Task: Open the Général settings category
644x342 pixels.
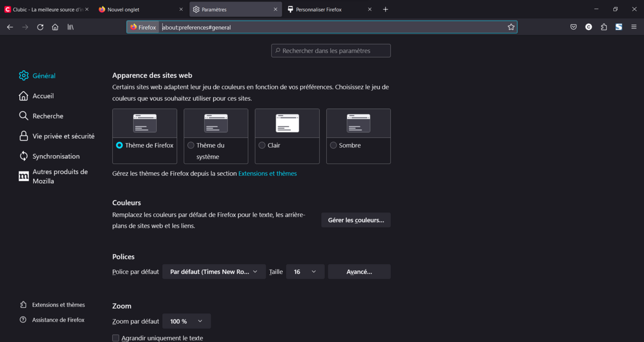Action: coord(37,76)
